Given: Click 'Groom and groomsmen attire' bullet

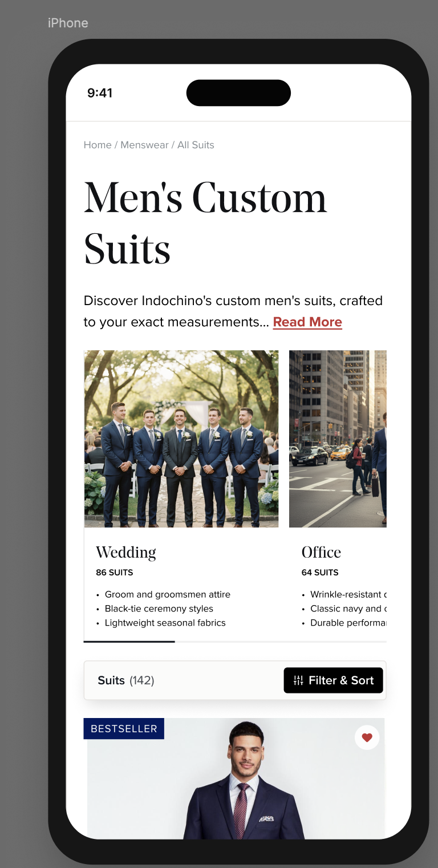Looking at the screenshot, I should point(168,594).
